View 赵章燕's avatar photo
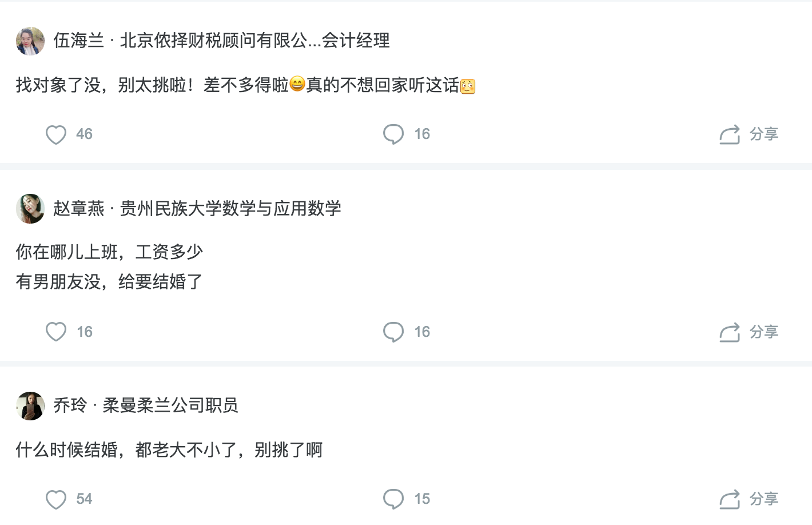 (x=30, y=209)
